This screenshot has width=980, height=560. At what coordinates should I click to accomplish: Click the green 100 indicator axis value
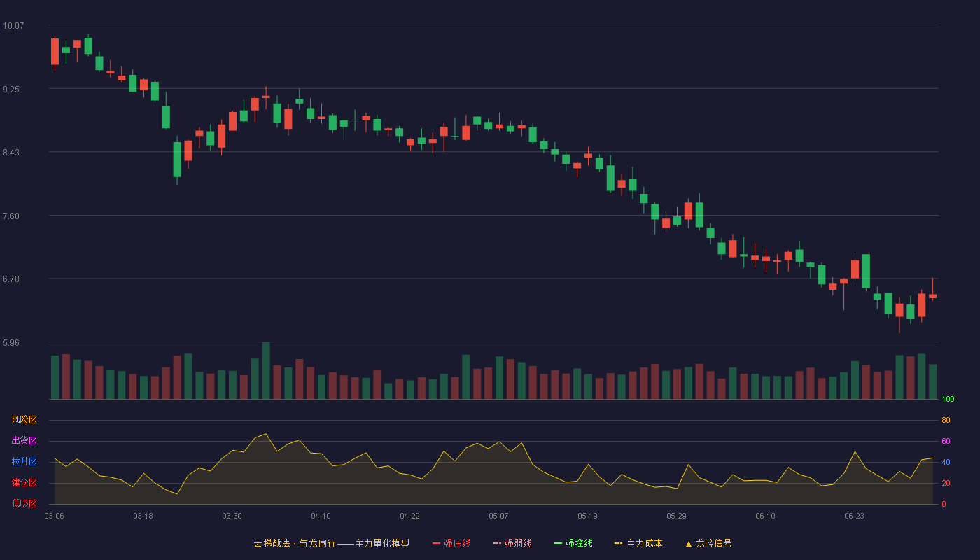[948, 400]
